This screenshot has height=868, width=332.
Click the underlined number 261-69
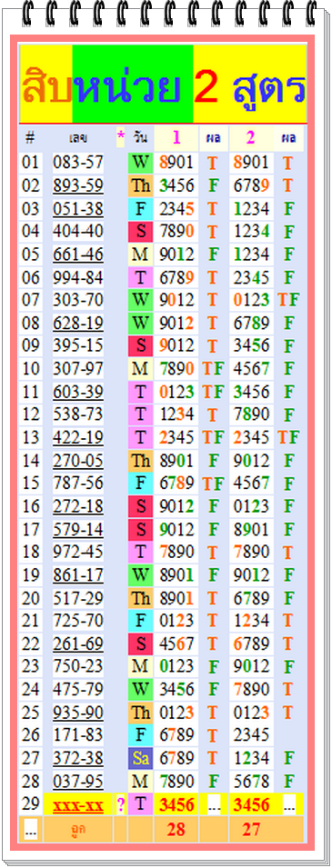click(x=78, y=644)
